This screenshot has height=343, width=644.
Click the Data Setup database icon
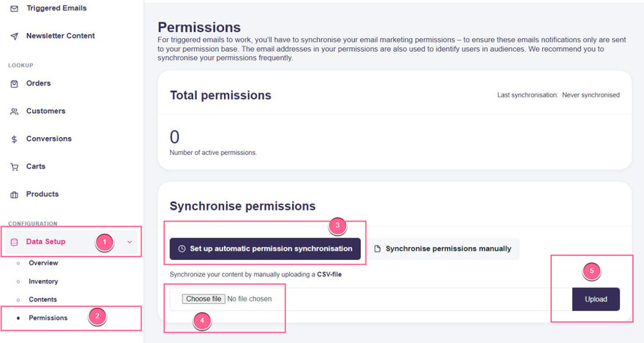14,242
